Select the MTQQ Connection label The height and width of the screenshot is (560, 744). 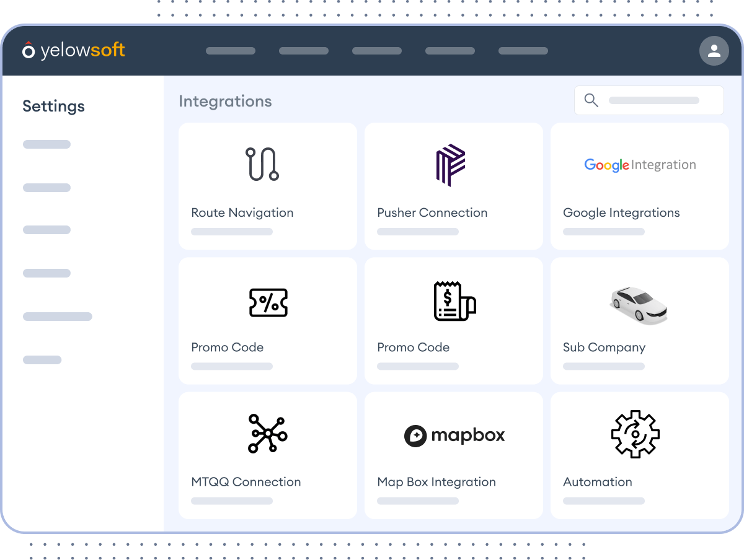point(246,481)
